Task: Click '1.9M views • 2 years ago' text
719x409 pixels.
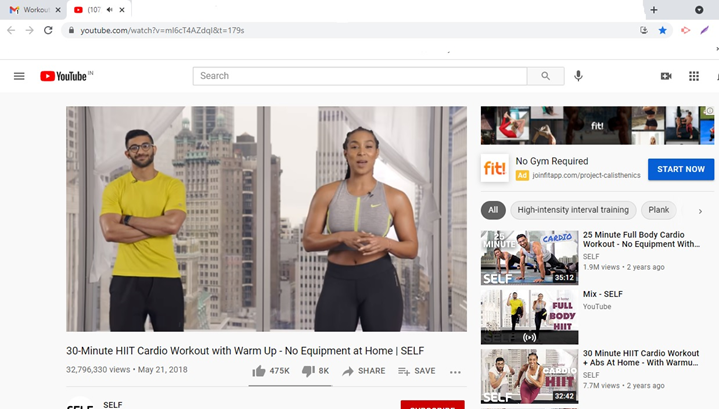Action: [624, 267]
